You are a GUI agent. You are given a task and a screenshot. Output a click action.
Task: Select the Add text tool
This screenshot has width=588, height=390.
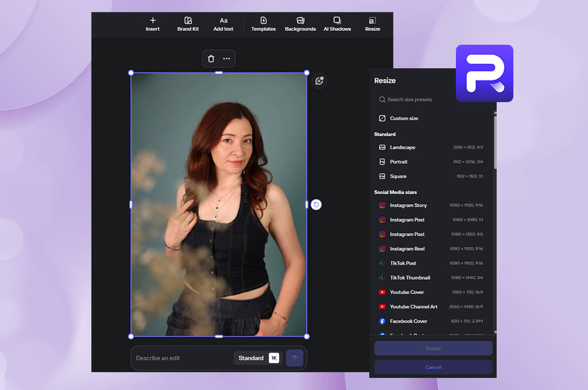pos(223,24)
